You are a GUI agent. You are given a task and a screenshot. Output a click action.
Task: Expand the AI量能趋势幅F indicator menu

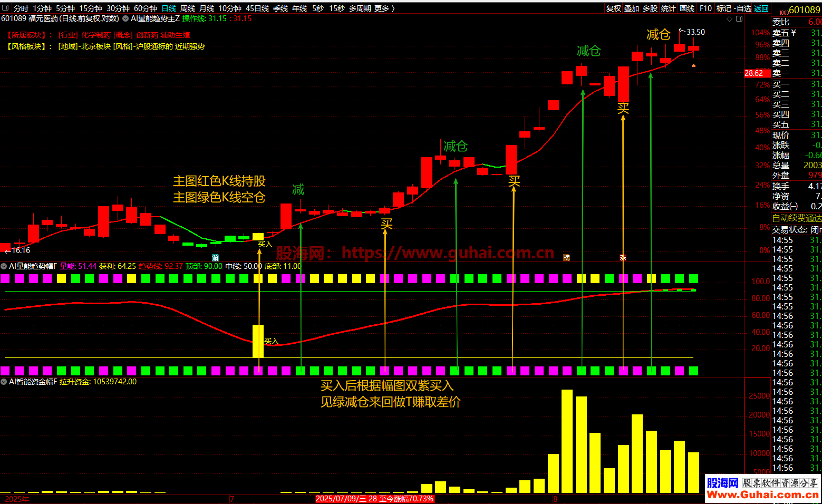(4, 266)
